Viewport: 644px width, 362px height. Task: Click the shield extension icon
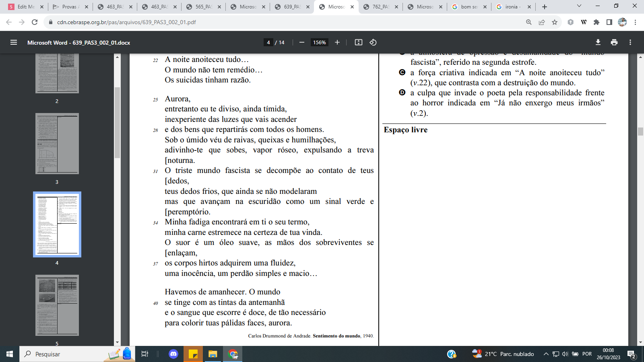click(x=570, y=22)
